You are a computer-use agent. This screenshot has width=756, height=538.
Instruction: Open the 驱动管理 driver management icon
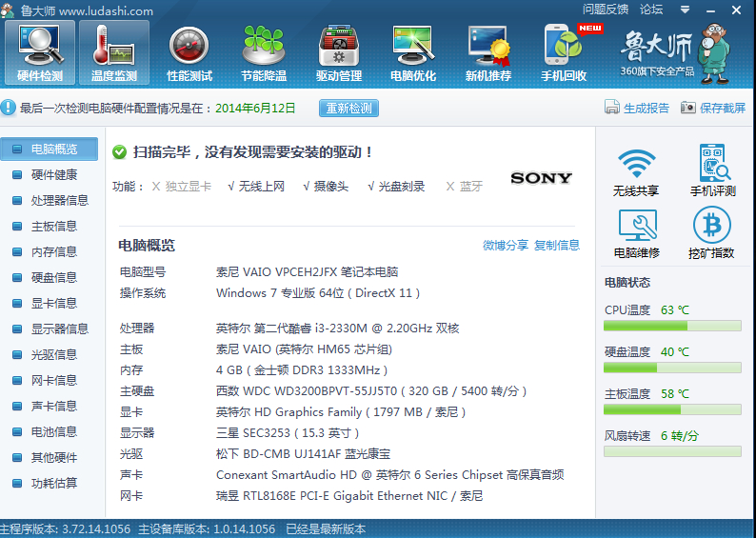(x=338, y=52)
